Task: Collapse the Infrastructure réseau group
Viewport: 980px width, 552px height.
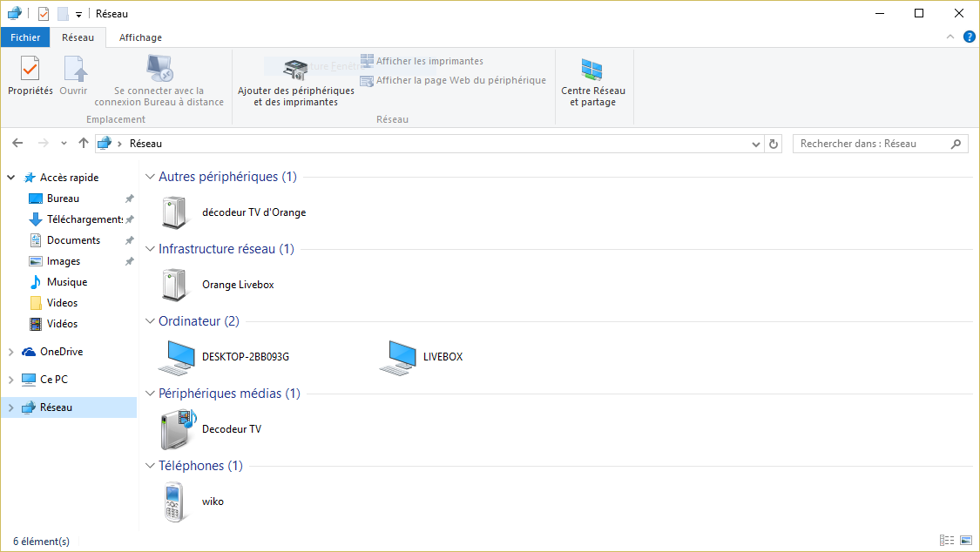Action: pyautogui.click(x=150, y=249)
